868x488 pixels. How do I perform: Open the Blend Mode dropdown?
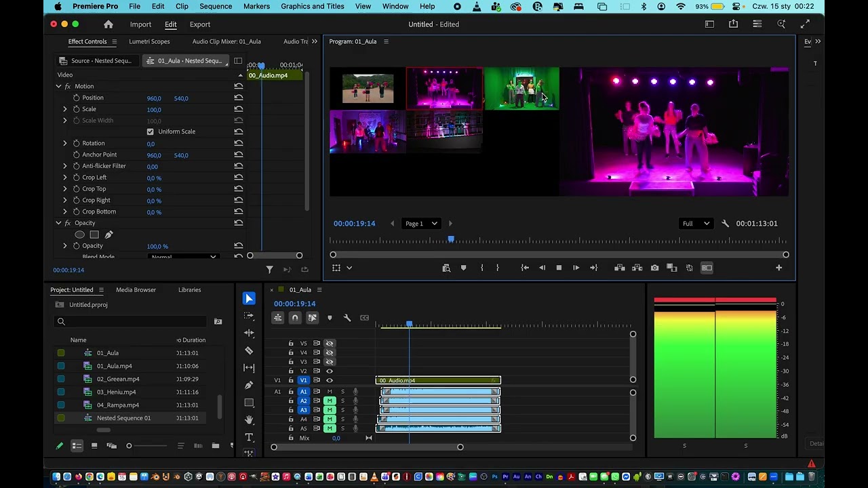click(182, 257)
